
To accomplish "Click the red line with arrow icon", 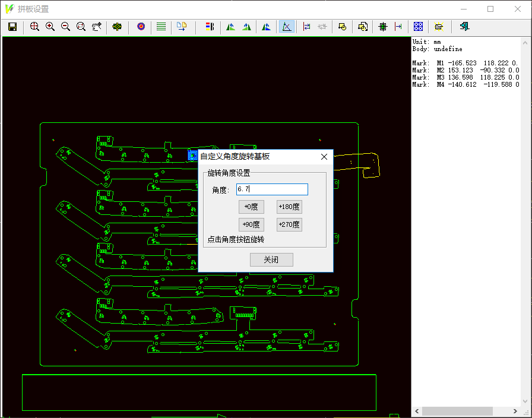I will tap(398, 27).
